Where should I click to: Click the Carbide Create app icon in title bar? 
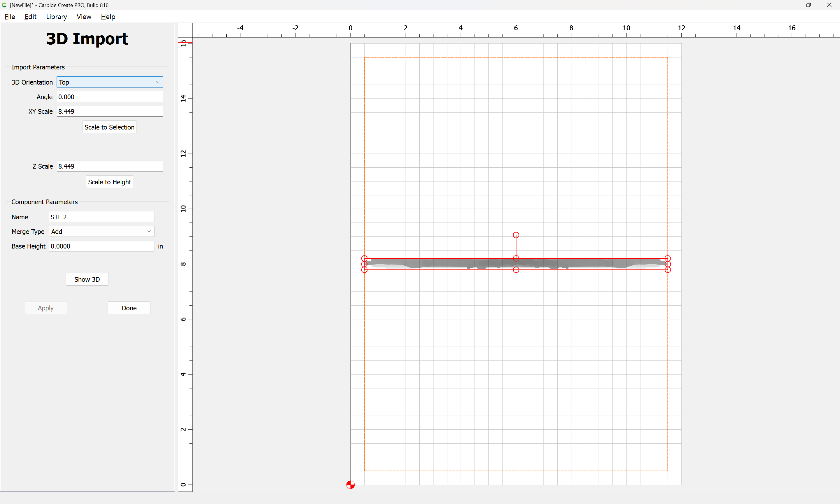pyautogui.click(x=4, y=5)
